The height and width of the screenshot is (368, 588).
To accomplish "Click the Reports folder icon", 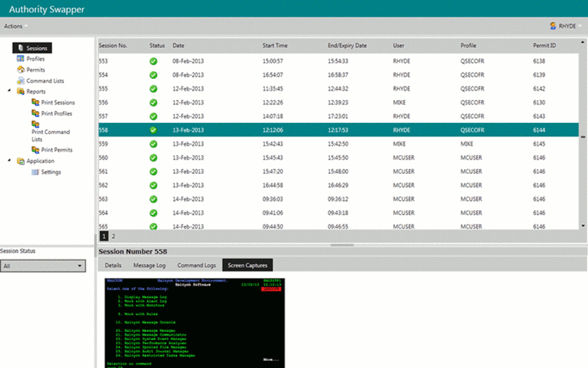I will point(21,92).
